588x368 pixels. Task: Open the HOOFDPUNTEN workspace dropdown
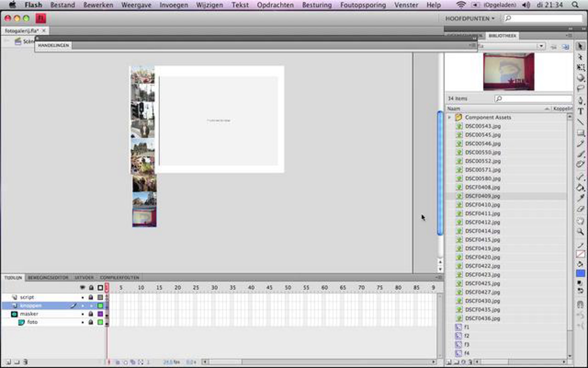(x=470, y=19)
